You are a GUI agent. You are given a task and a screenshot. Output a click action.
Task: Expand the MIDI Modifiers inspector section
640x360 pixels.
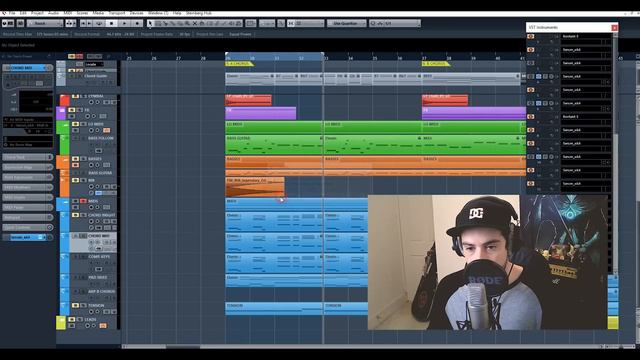coord(27,187)
